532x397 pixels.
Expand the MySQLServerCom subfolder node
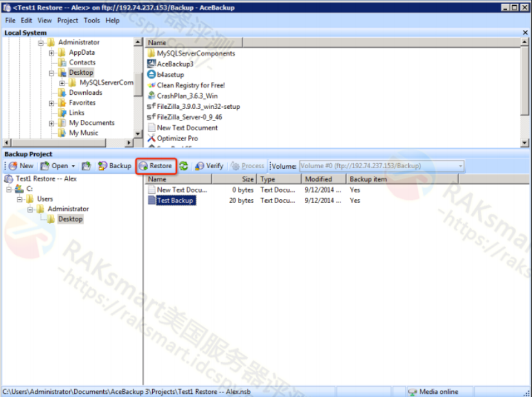pyautogui.click(x=62, y=83)
